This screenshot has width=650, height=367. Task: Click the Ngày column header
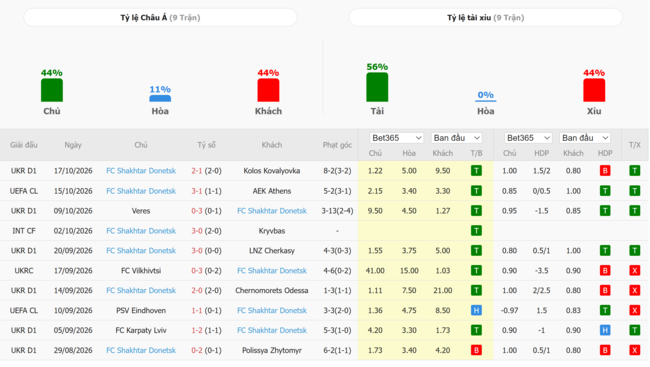pos(73,145)
